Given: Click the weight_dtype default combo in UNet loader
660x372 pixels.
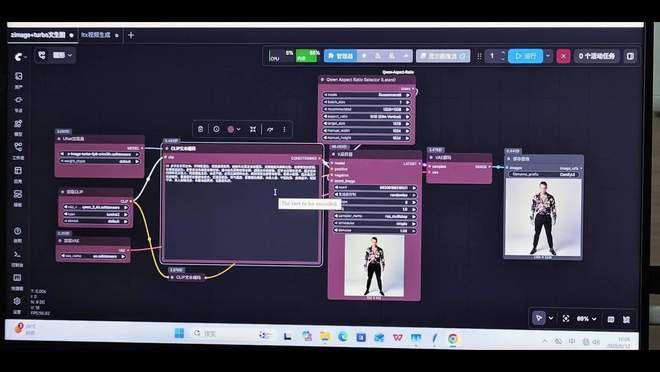Looking at the screenshot, I should coord(100,161).
